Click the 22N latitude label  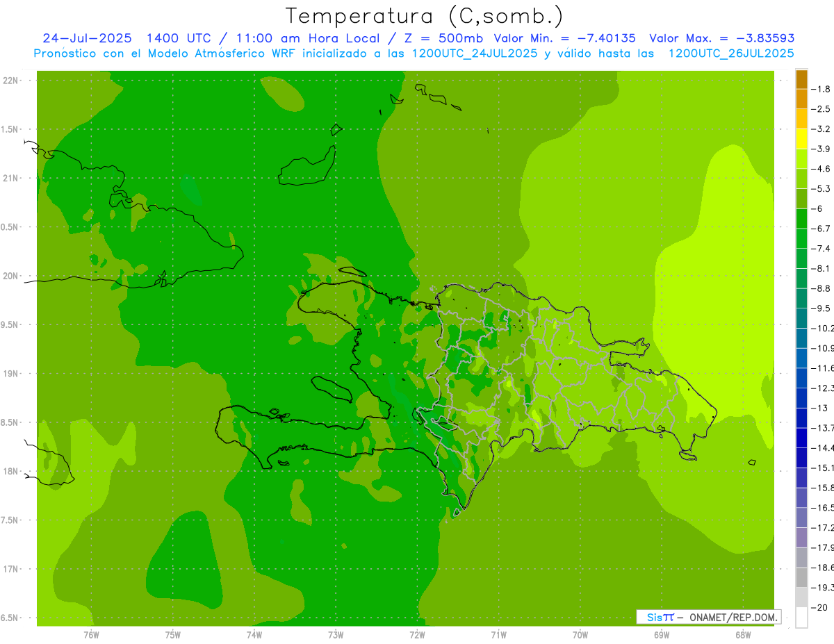(10, 81)
